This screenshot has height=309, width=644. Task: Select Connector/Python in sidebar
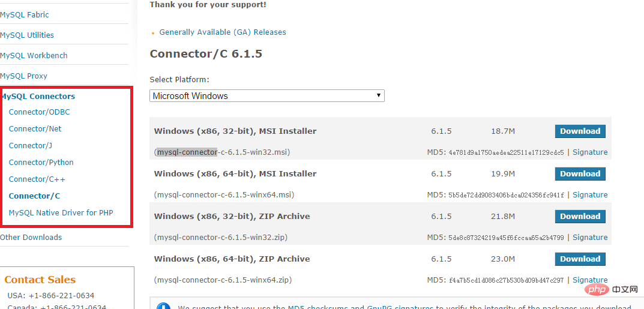[x=41, y=163]
